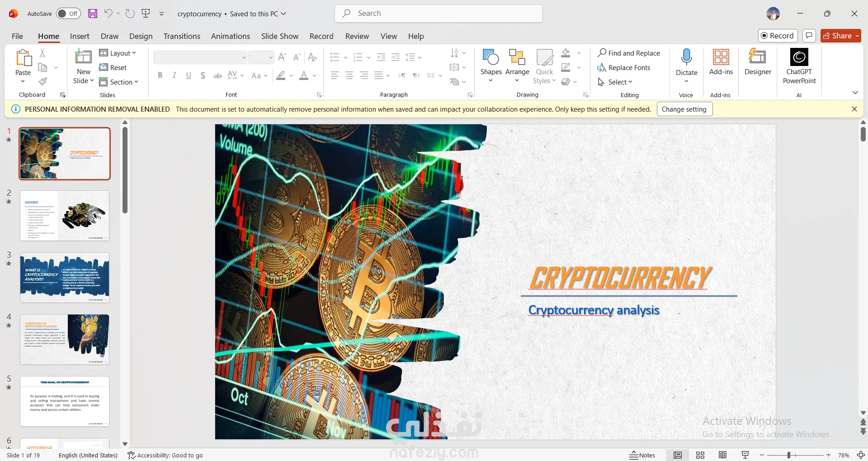Open the File menu
Image resolution: width=868 pixels, height=461 pixels.
17,36
